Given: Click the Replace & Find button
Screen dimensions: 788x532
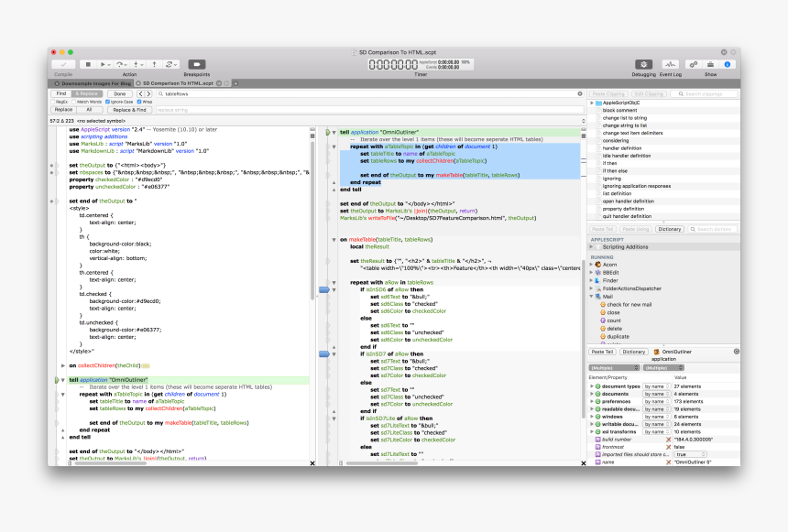Looking at the screenshot, I should pyautogui.click(x=130, y=109).
